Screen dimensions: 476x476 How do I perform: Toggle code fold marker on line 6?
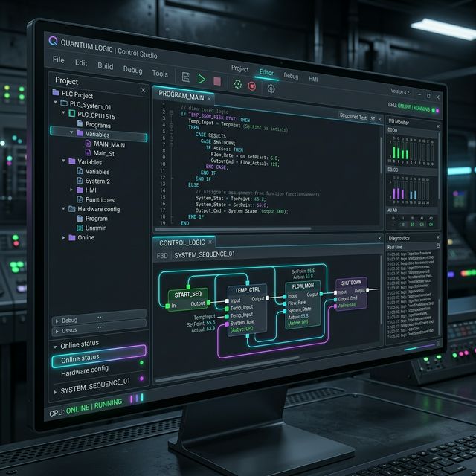coord(171,138)
